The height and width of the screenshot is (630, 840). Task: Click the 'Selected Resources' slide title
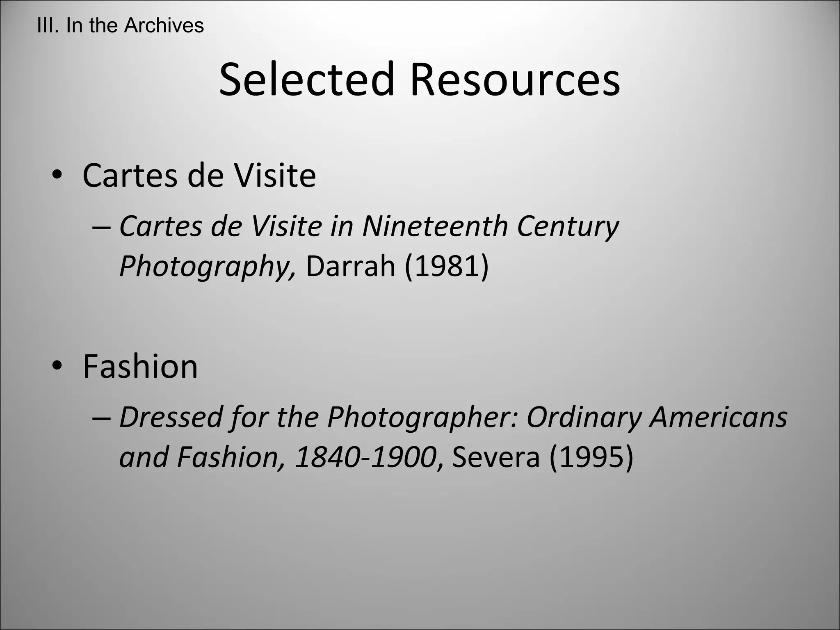(420, 79)
